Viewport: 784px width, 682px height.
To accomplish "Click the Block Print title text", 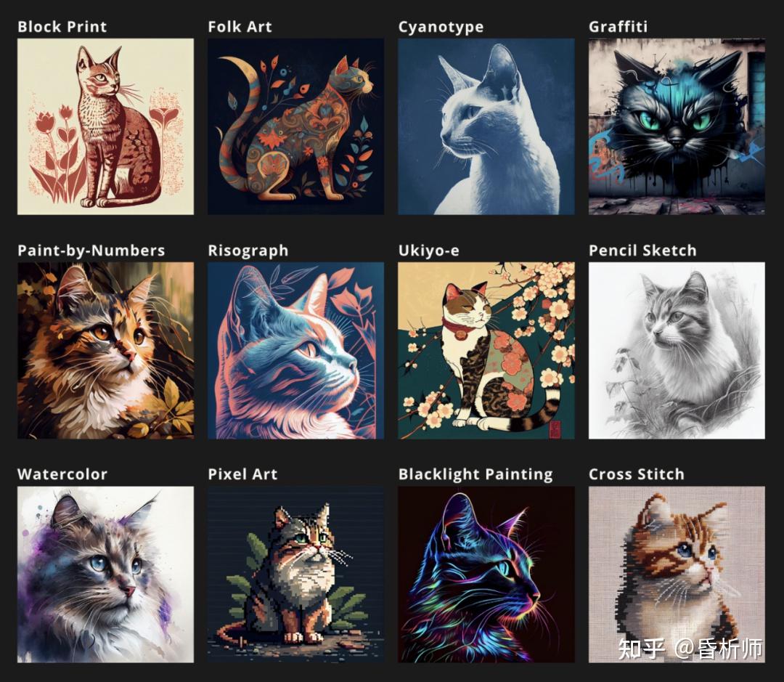I will pyautogui.click(x=62, y=27).
